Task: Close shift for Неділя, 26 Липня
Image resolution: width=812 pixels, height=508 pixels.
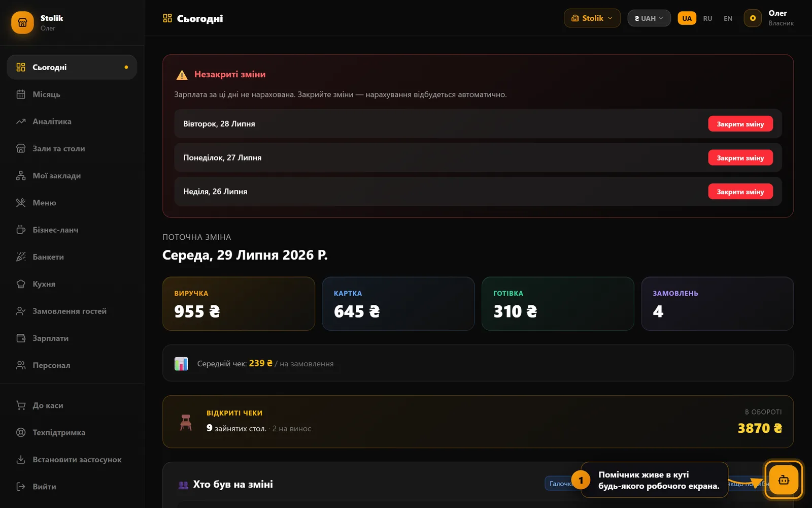Action: (x=740, y=192)
